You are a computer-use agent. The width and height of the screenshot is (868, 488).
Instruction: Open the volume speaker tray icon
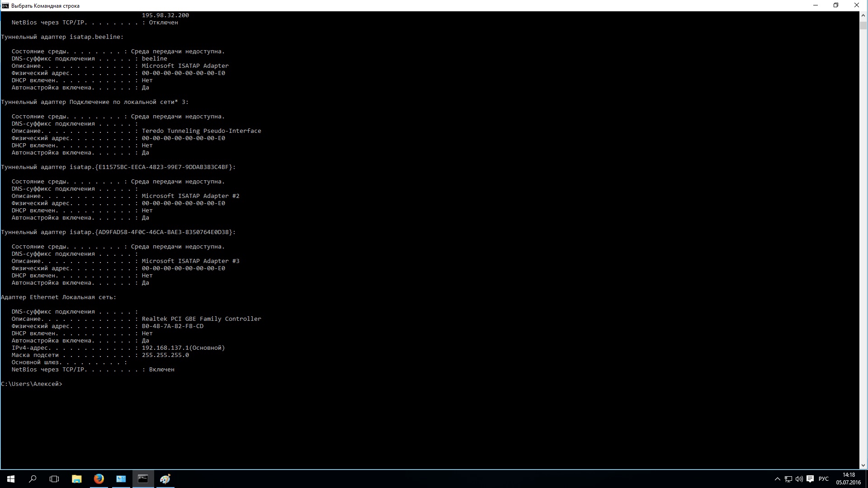pyautogui.click(x=799, y=479)
